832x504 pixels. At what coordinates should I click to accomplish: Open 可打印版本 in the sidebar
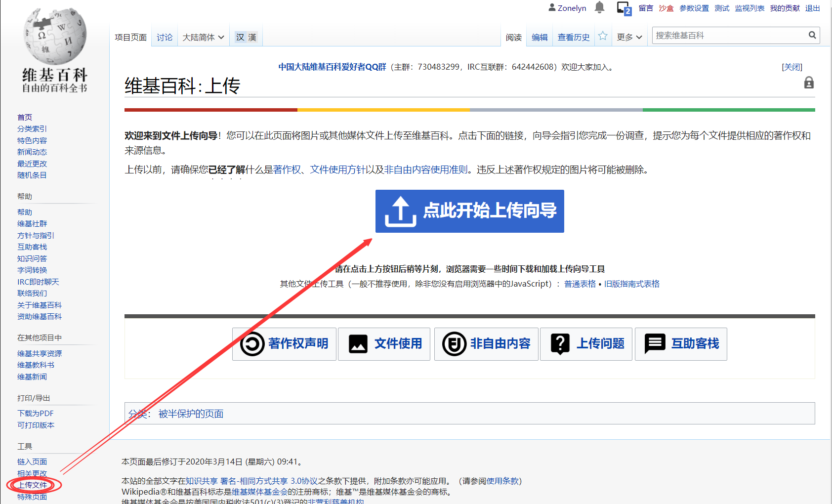[36, 425]
